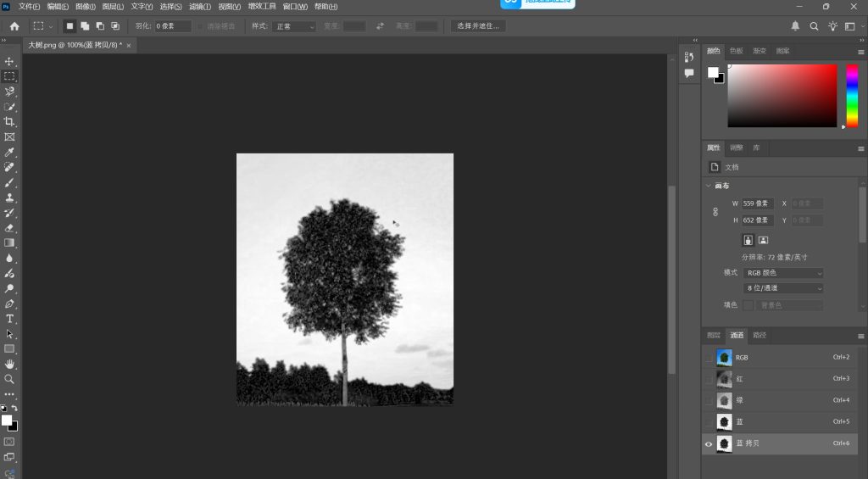Viewport: 868px width, 479px height.
Task: Collapse the 画布 section
Action: click(x=708, y=186)
